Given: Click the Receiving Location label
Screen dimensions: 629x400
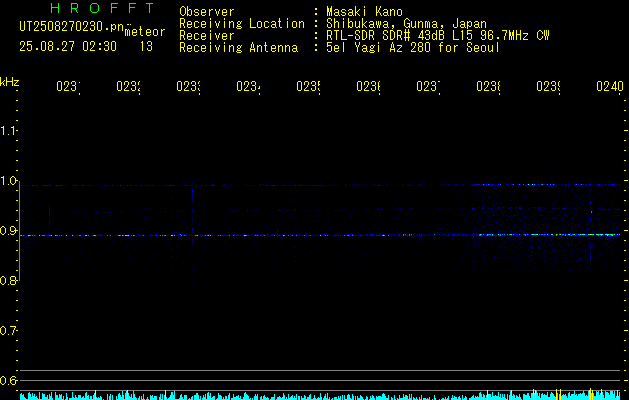Looking at the screenshot, I should pyautogui.click(x=242, y=24).
